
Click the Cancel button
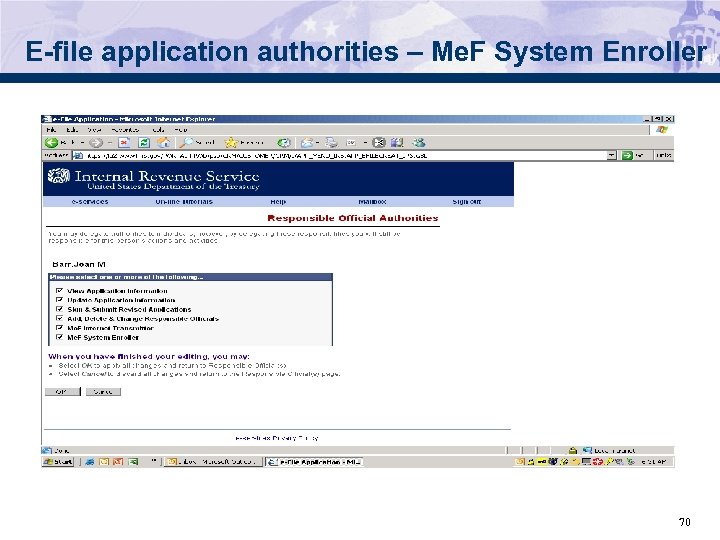103,392
